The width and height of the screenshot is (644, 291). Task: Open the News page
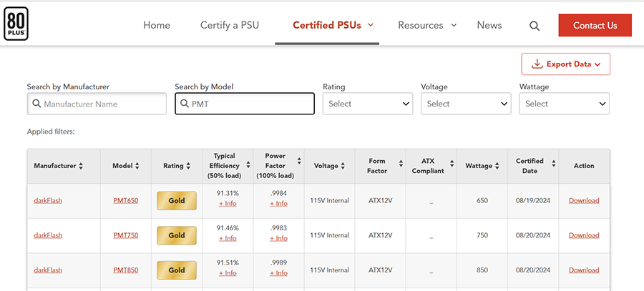coord(489,26)
